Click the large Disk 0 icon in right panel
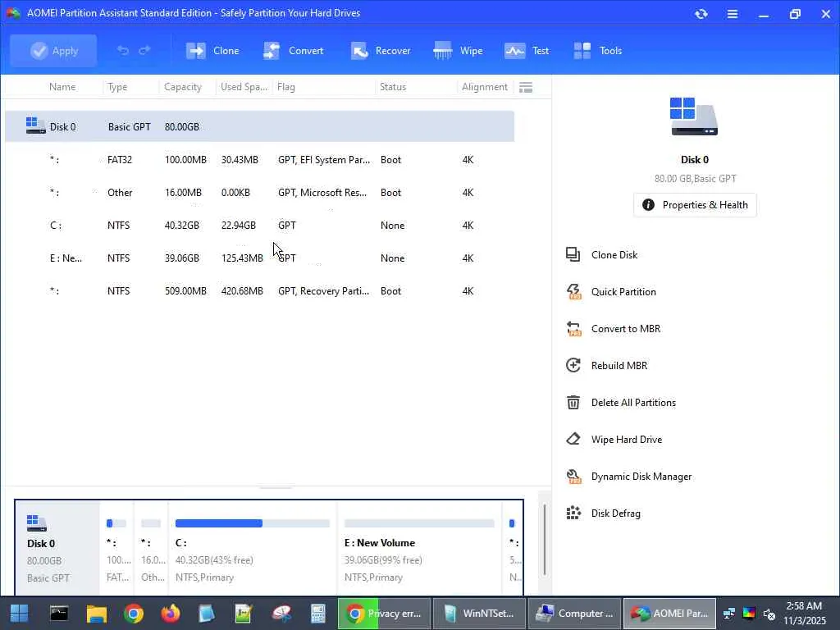This screenshot has height=630, width=840. tap(694, 116)
